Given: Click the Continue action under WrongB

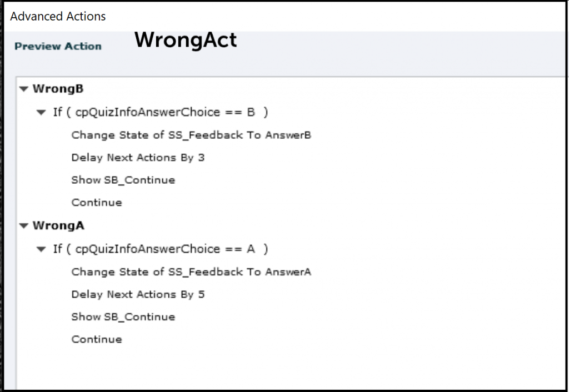Looking at the screenshot, I should [97, 203].
